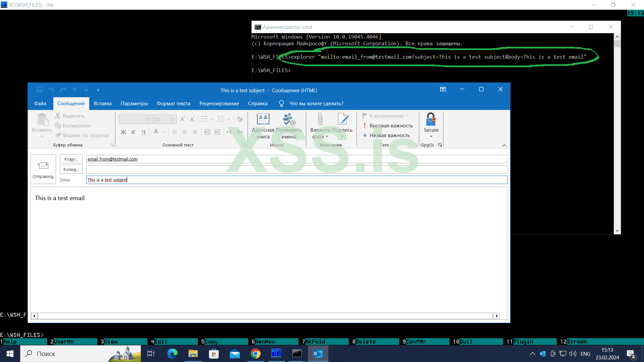Open the font size dropdown
The height and width of the screenshot is (362, 644).
pyautogui.click(x=173, y=119)
